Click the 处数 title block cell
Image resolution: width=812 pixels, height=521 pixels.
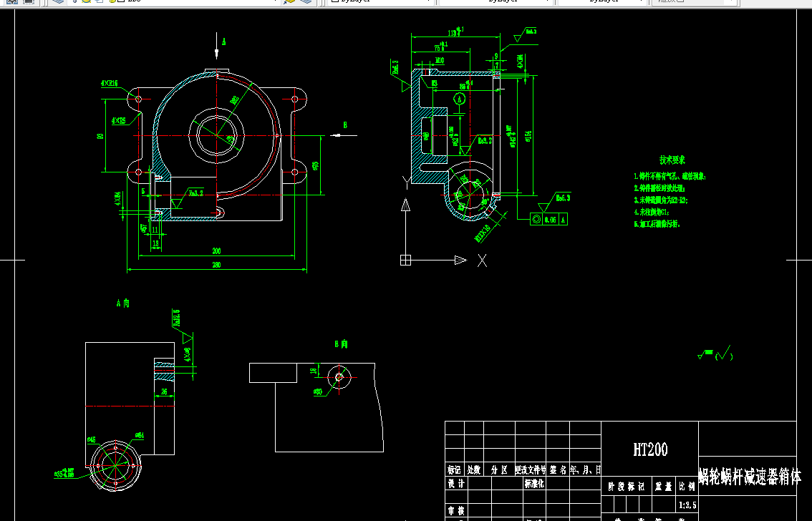point(474,469)
